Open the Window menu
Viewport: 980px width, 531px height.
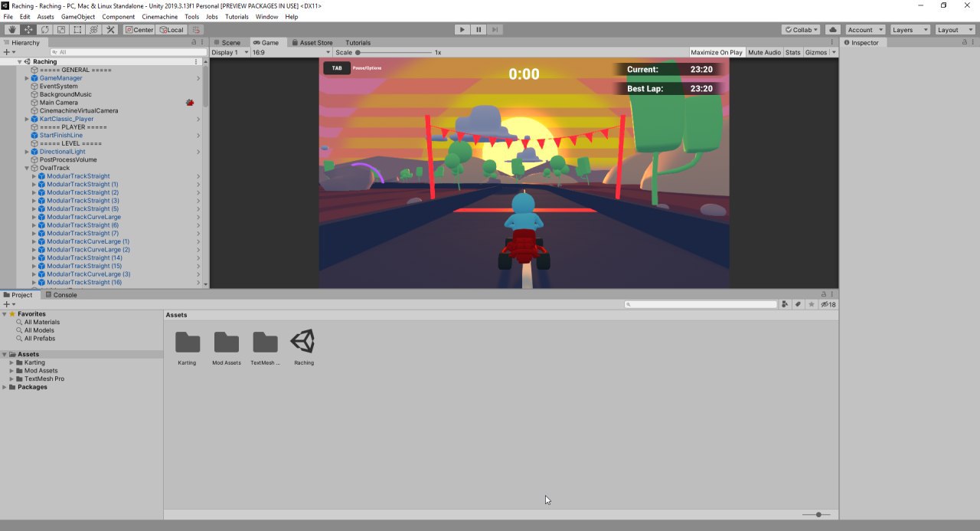coord(267,16)
